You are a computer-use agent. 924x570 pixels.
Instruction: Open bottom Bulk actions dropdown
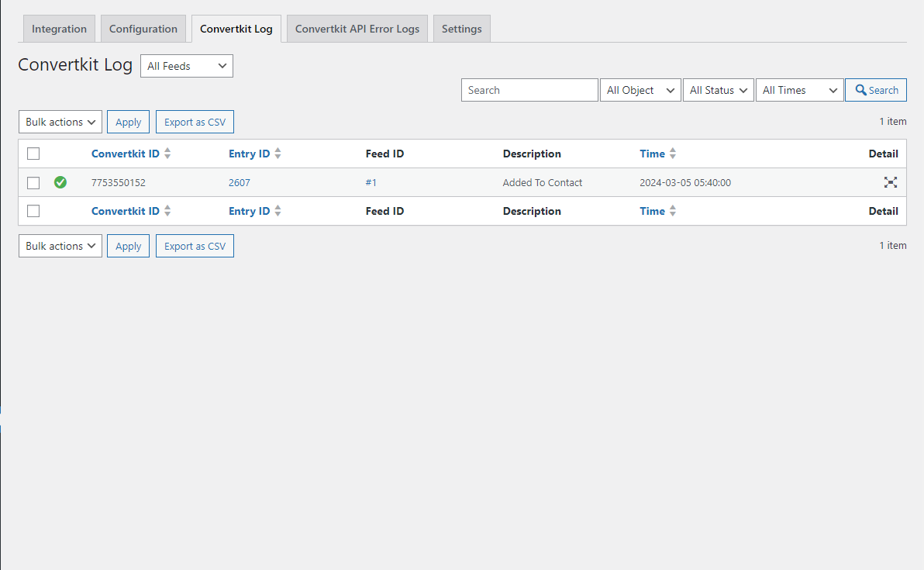click(60, 246)
